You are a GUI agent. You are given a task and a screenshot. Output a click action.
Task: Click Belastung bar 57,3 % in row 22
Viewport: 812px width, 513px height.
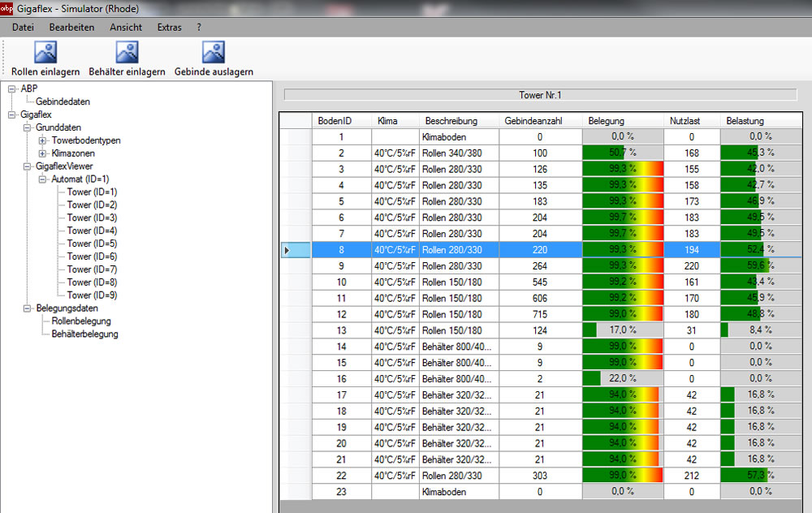pyautogui.click(x=761, y=476)
